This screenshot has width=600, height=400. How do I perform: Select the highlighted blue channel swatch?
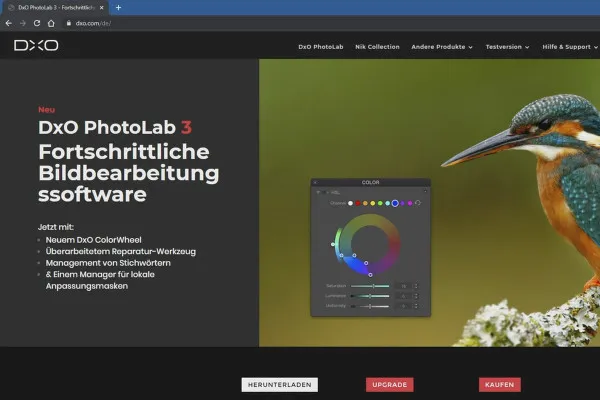coord(395,203)
